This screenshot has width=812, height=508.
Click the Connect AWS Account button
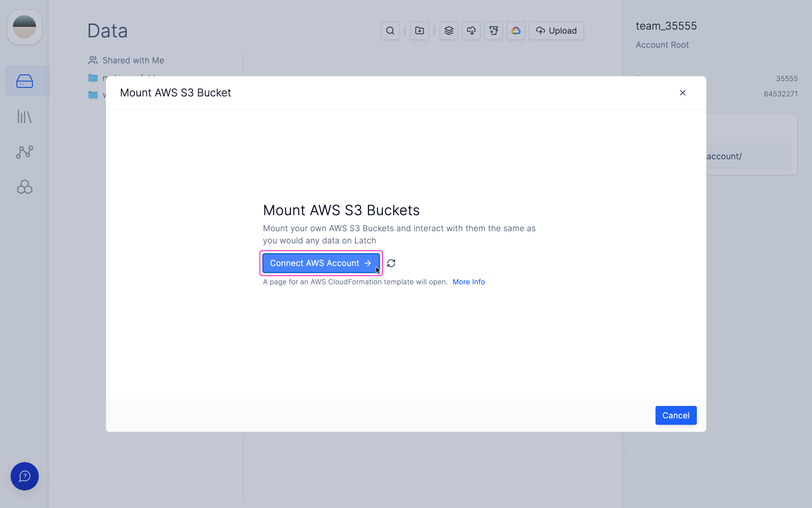point(321,263)
